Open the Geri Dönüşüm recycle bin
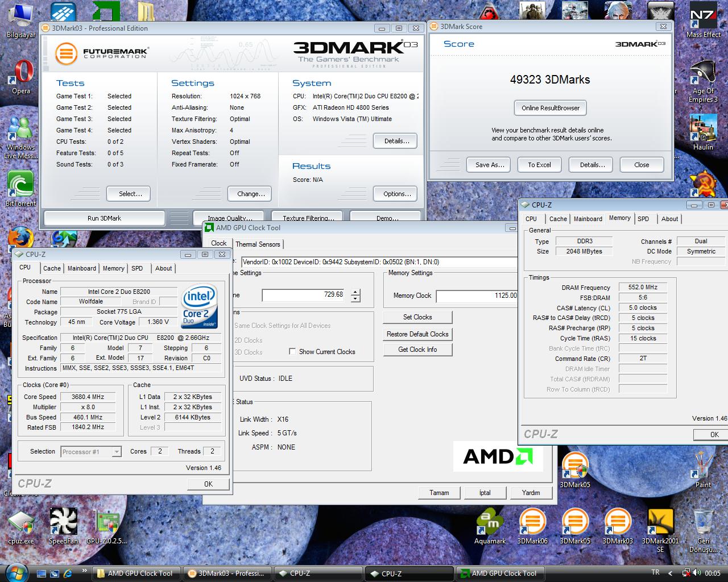The image size is (728, 582). [704, 531]
